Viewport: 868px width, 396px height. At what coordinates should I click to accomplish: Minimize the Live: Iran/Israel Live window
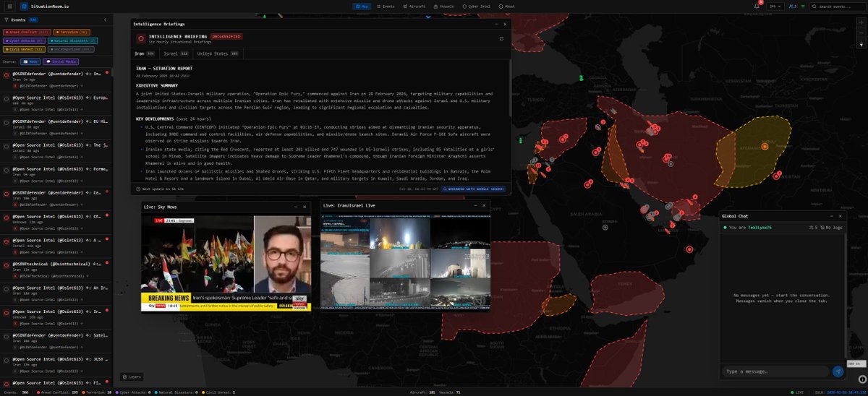point(475,207)
